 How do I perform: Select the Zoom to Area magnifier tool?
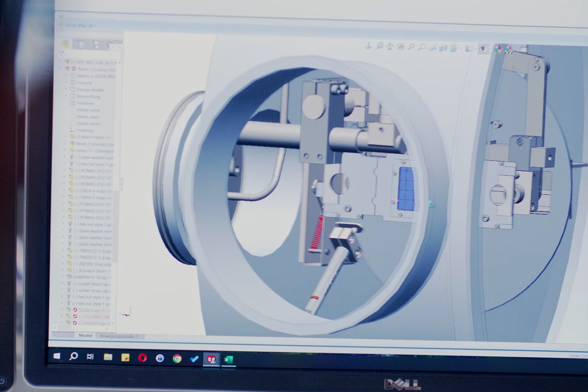tap(379, 46)
